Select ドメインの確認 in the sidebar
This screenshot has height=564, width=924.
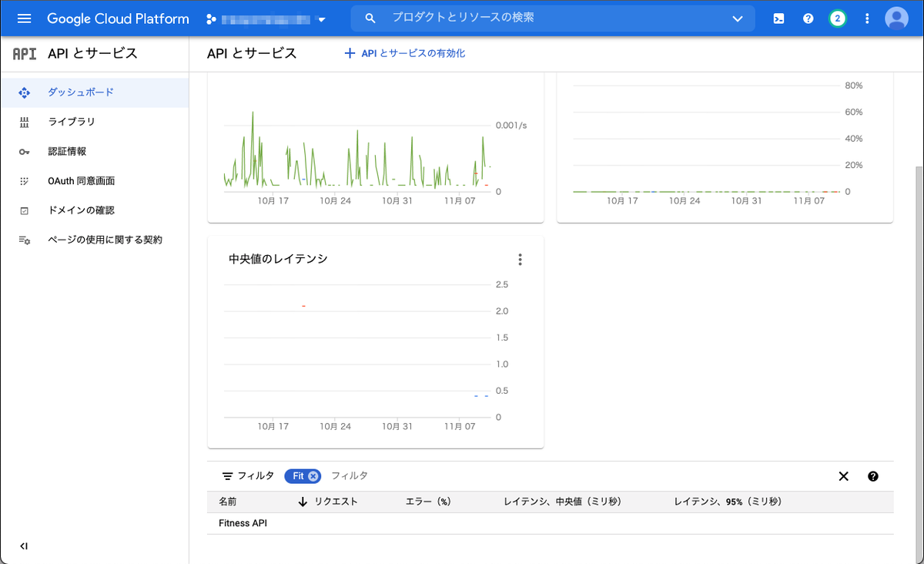point(94,210)
